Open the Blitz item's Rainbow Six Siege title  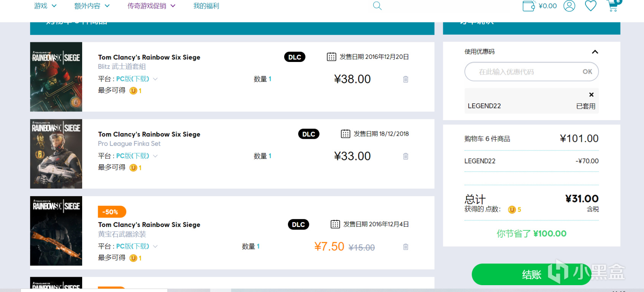point(149,57)
